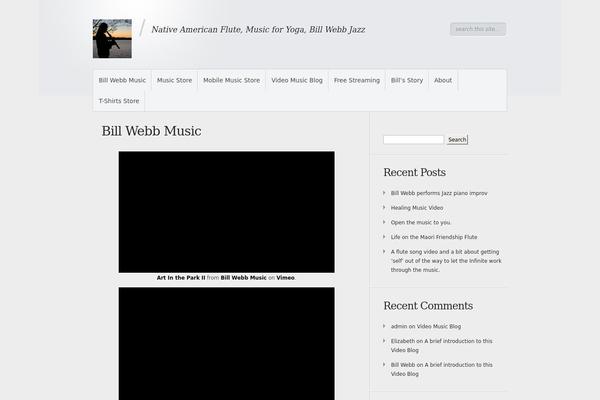600x400 pixels.
Task: Open the Video Music Blog tab
Action: pyautogui.click(x=297, y=80)
